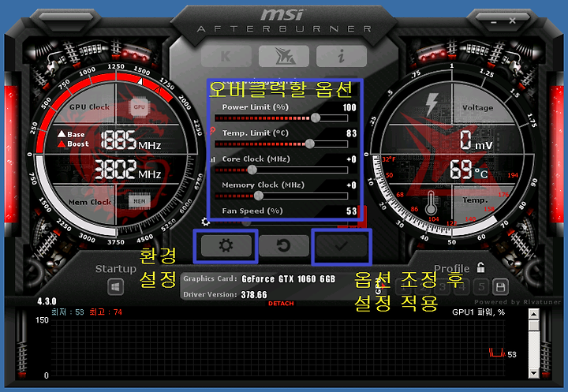The width and height of the screenshot is (568, 392).
Task: Click the Profile label
Action: [452, 268]
